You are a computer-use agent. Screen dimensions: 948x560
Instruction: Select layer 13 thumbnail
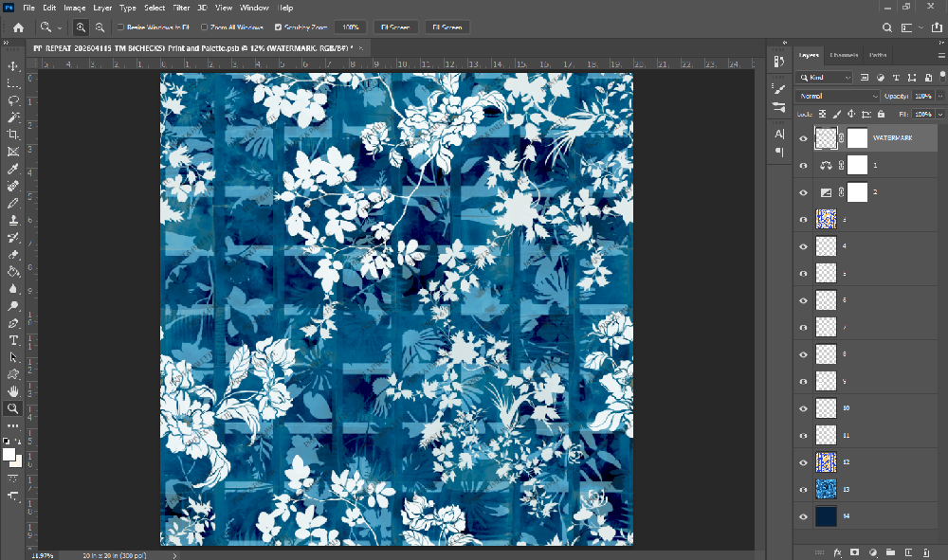pos(826,489)
